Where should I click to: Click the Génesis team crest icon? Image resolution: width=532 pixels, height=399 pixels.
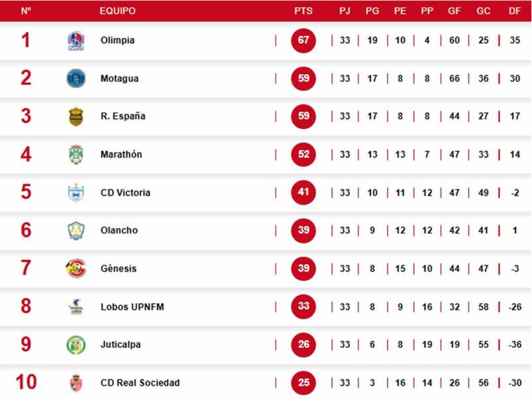tap(76, 269)
